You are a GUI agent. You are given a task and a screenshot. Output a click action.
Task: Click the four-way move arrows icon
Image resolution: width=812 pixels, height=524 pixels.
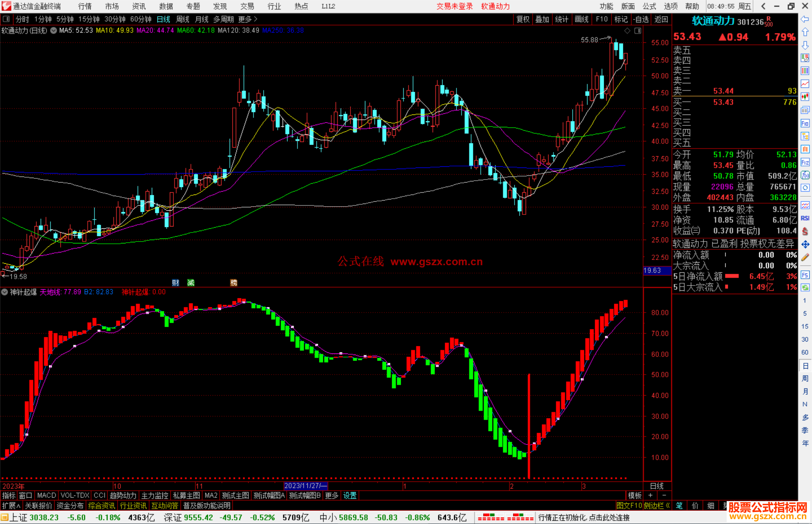(805, 245)
